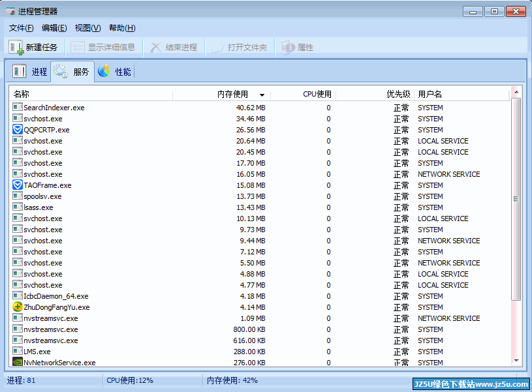This screenshot has height=392, width=532.
Task: Open the 帮助(H) menu
Action: coord(122,28)
